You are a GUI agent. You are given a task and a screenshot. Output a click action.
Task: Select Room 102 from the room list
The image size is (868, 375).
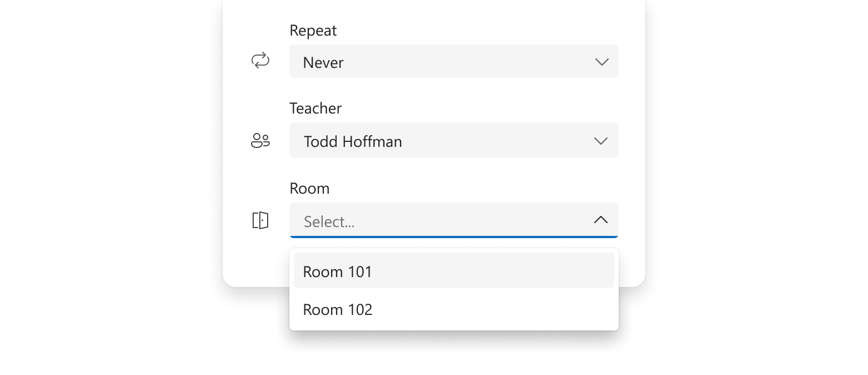coord(453,309)
